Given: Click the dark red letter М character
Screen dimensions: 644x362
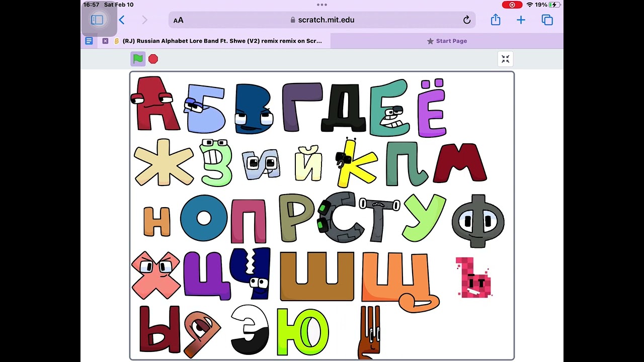Looking at the screenshot, I should (460, 162).
